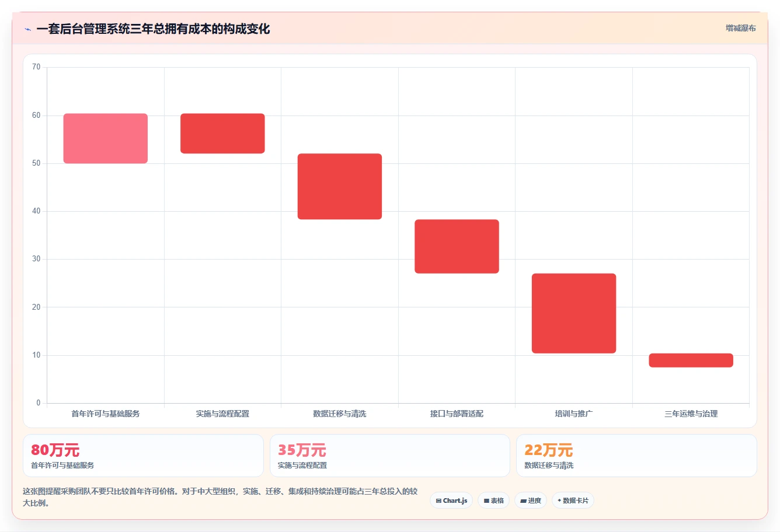This screenshot has width=780, height=532.
Task: Click the 首年许可与基础服务 axis label
Action: point(106,414)
